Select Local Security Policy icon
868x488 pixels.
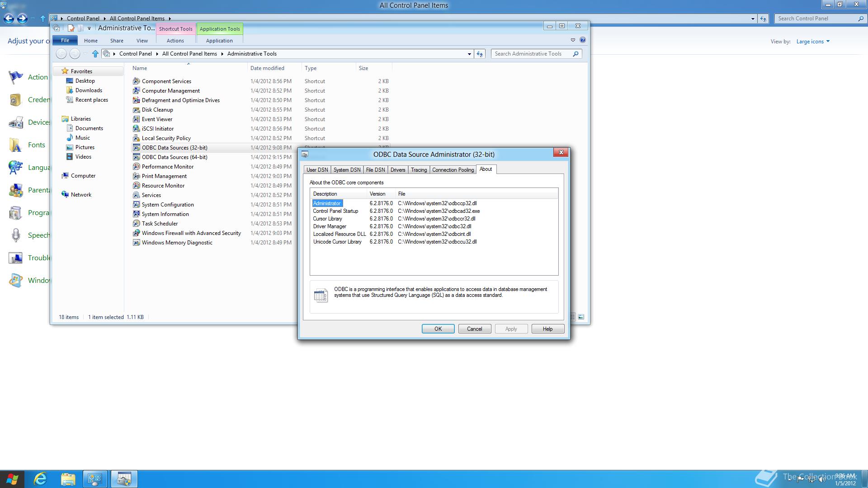click(x=136, y=138)
